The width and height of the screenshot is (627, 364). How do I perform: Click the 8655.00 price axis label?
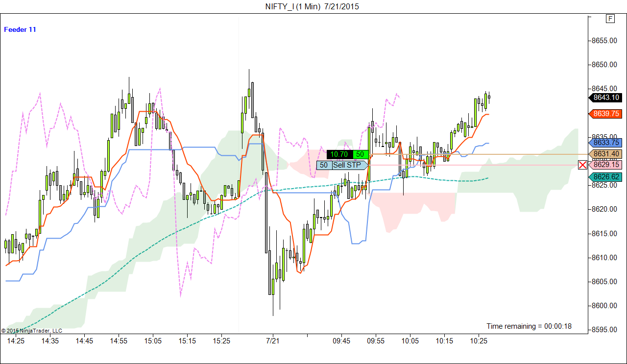click(x=605, y=41)
